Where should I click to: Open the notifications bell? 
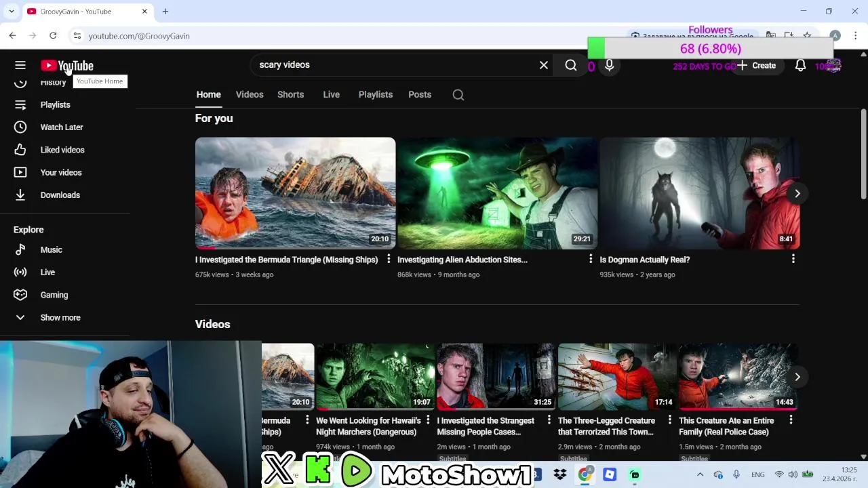tap(800, 65)
